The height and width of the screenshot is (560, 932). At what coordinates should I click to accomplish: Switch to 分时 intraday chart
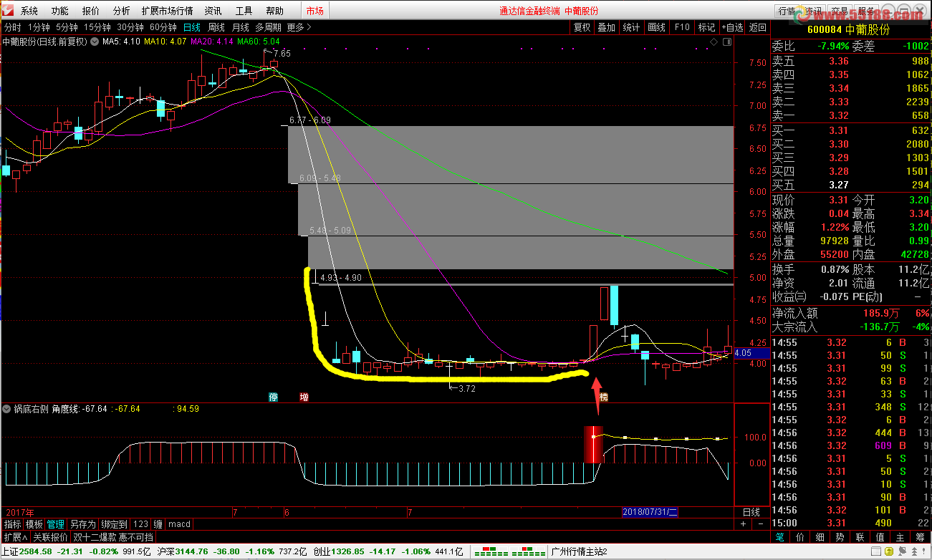[13, 27]
